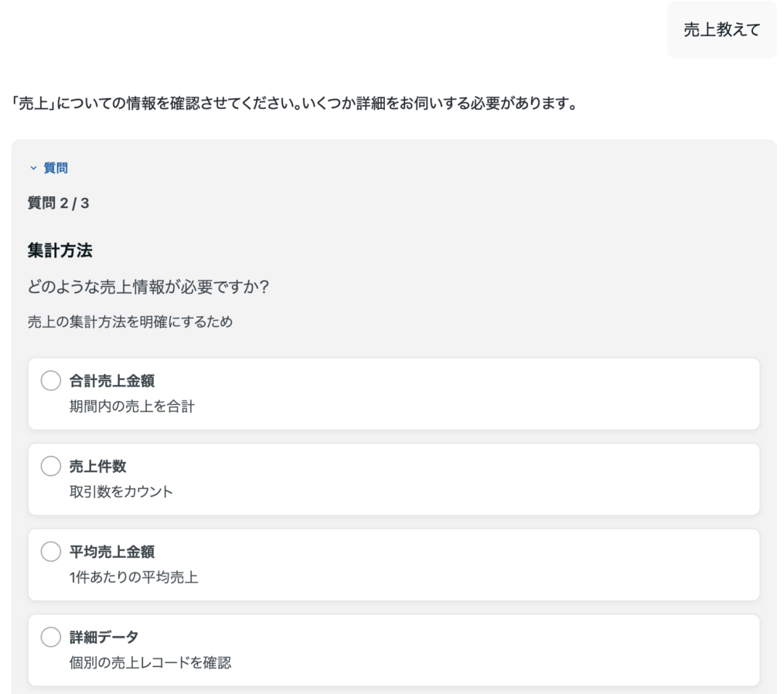The height and width of the screenshot is (694, 784).
Task: Click the 1件あたりの平均売上 description
Action: click(133, 577)
